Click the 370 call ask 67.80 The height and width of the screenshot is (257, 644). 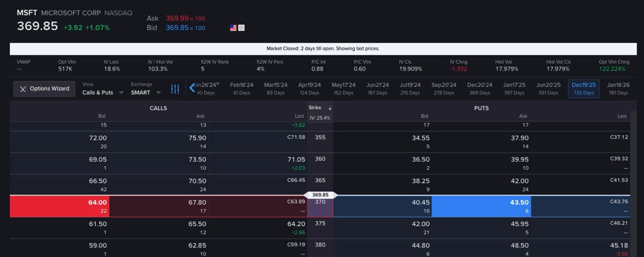(159, 207)
